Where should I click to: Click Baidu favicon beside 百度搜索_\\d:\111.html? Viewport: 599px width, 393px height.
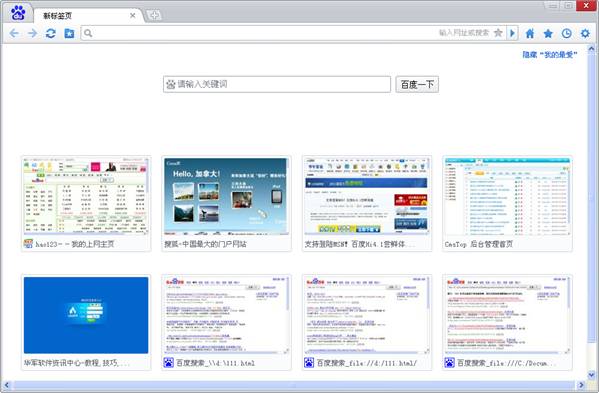click(168, 363)
